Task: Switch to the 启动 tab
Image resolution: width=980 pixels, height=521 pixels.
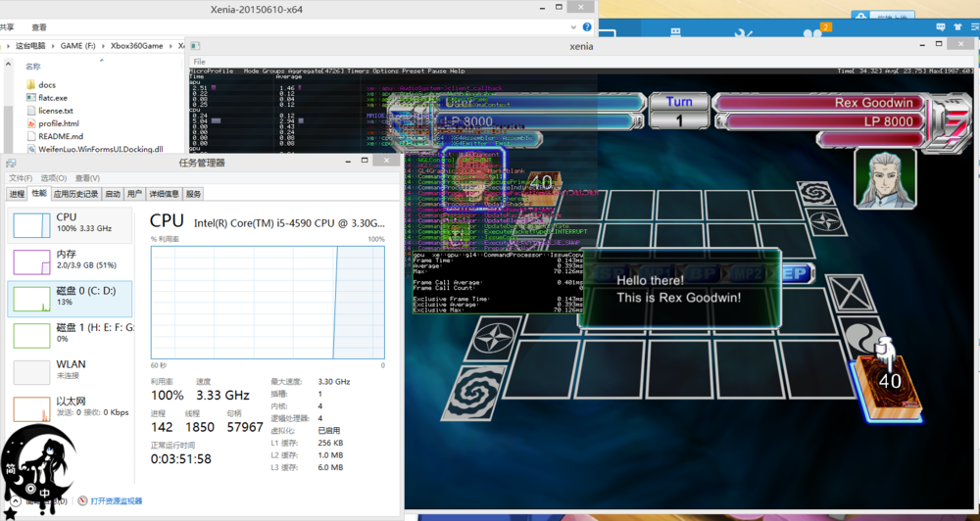Action: [113, 194]
